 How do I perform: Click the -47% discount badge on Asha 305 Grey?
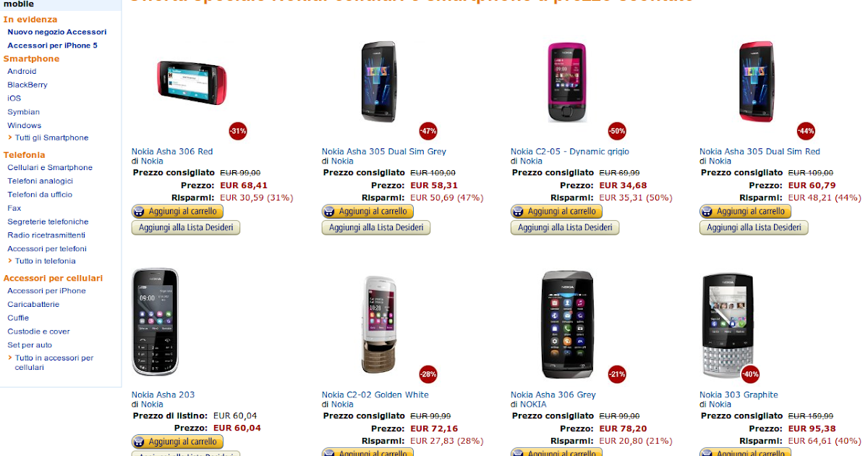pos(428,131)
